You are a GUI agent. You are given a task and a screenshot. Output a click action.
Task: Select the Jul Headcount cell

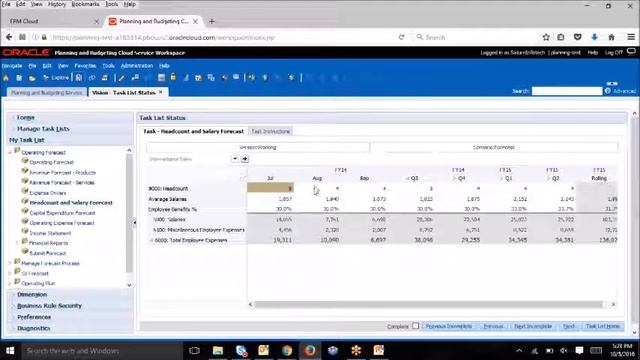270,188
